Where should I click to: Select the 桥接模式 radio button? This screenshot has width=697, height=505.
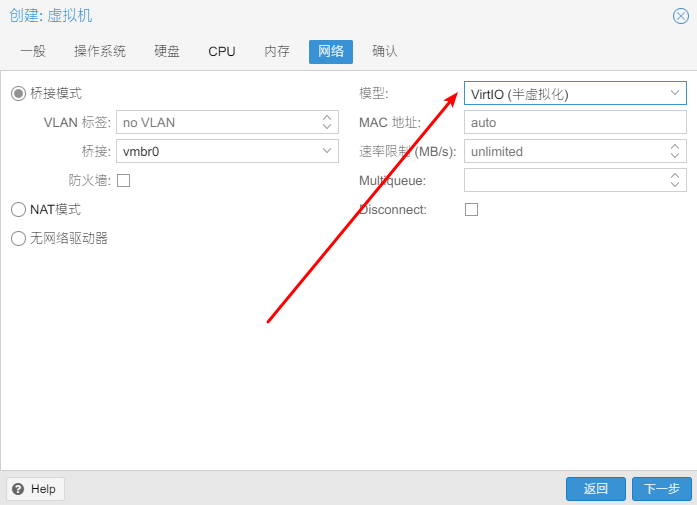pos(18,93)
